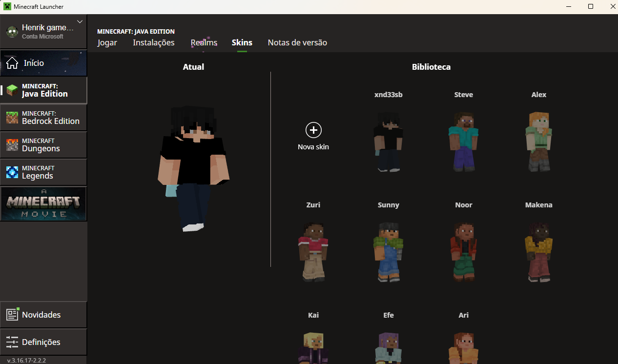Click the Definições sliders icon

click(x=12, y=342)
